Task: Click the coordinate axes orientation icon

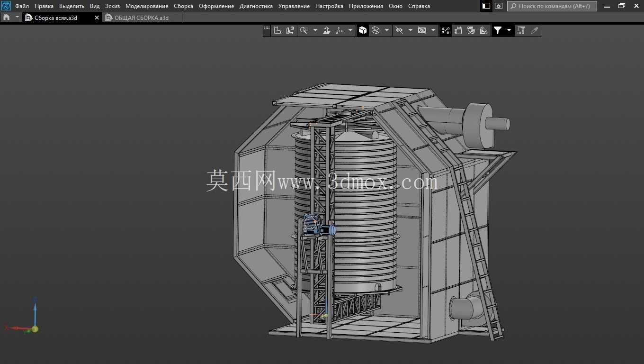Action: pyautogui.click(x=339, y=30)
